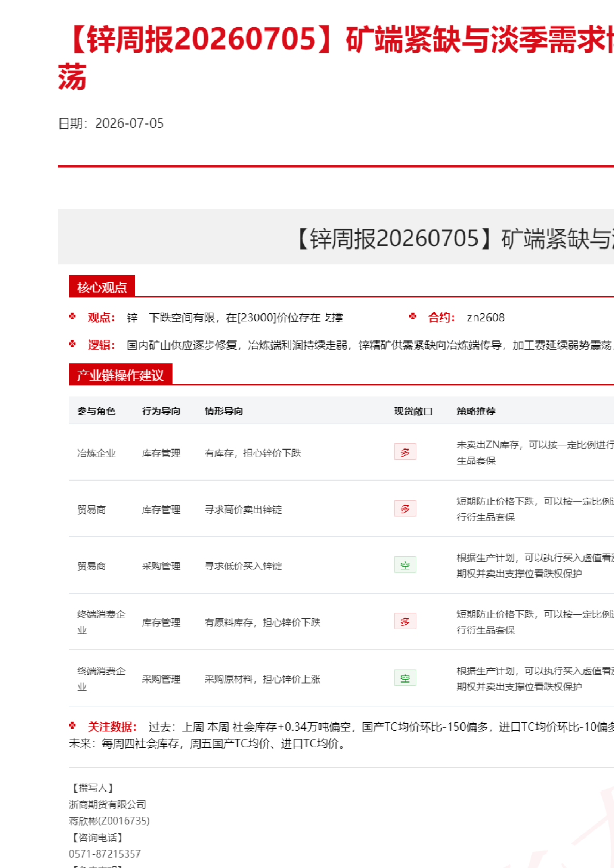
Task: Select the 核心观点 section header
Action: pyautogui.click(x=102, y=287)
